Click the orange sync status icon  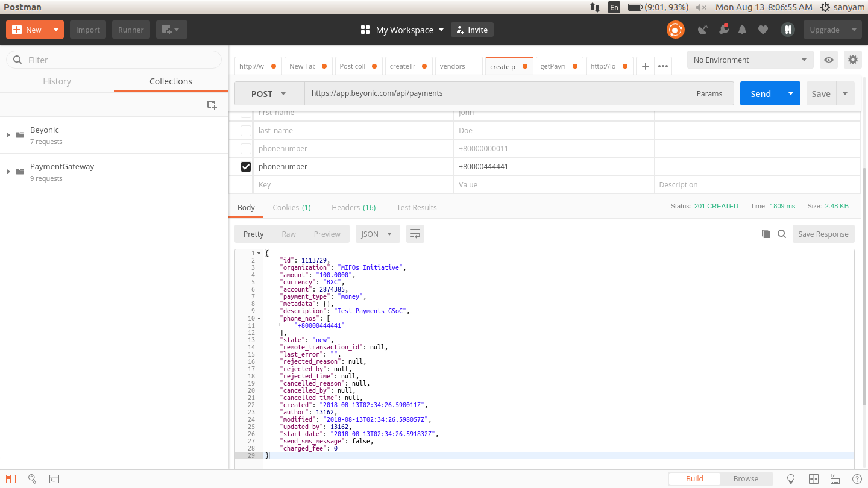click(675, 30)
